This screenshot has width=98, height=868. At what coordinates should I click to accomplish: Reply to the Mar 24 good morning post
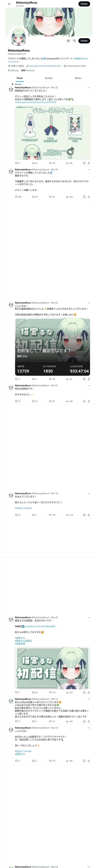click(18, 515)
